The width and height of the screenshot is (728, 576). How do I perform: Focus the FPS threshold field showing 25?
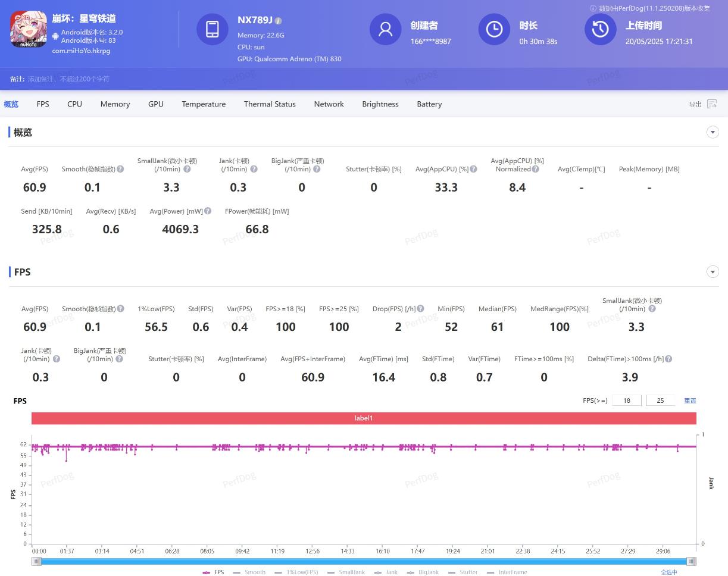click(660, 400)
